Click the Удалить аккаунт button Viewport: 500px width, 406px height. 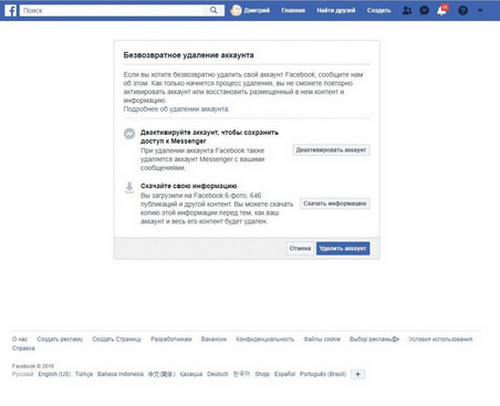343,248
